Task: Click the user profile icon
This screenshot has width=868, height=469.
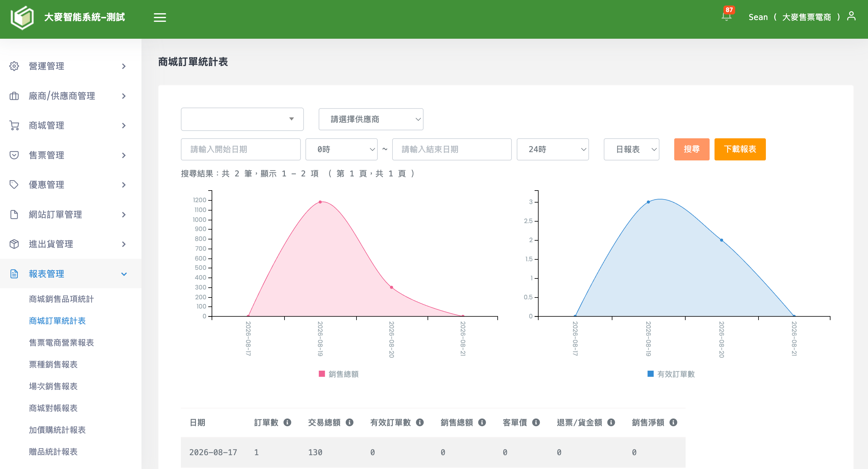Action: (851, 16)
